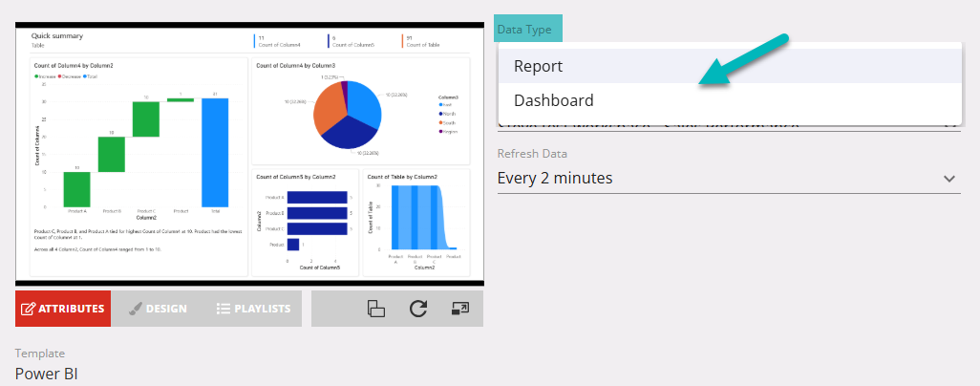Click the Count of Table area chart
The height and width of the screenshot is (386, 980).
click(x=416, y=223)
